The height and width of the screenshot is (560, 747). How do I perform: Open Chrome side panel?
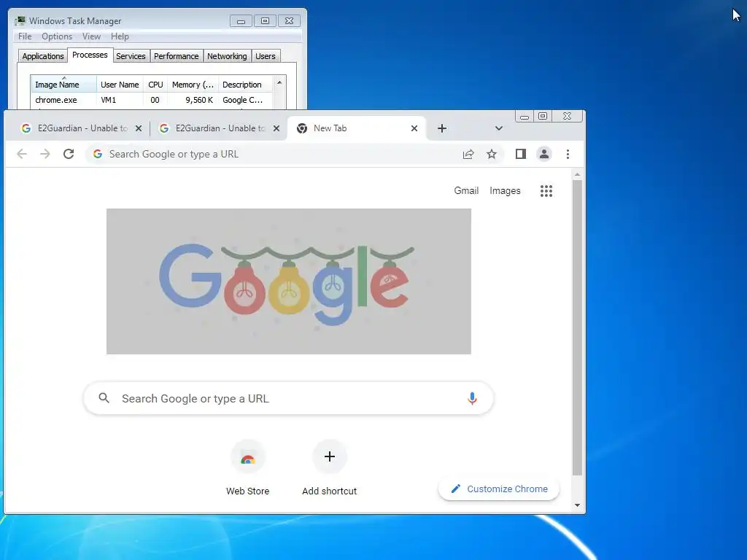[521, 154]
